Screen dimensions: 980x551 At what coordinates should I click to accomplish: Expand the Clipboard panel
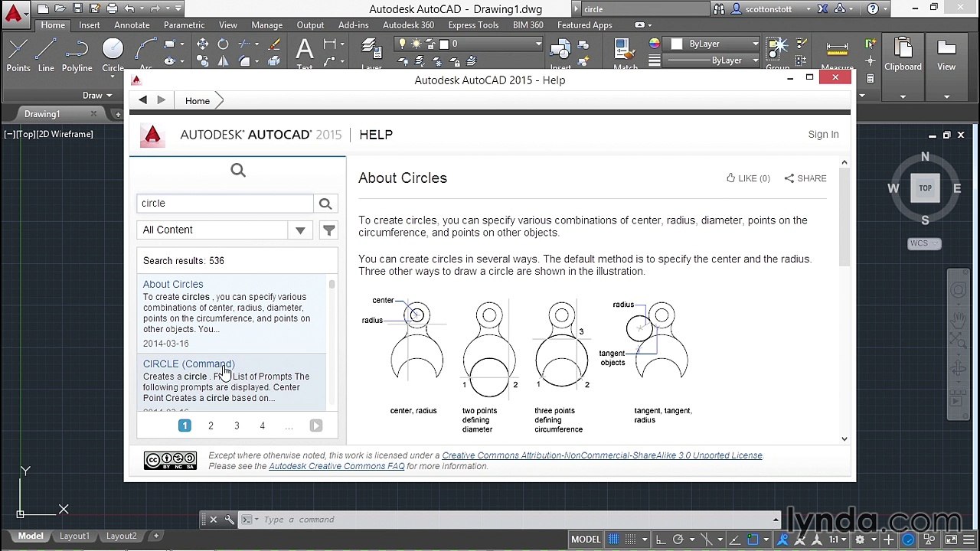point(903,96)
